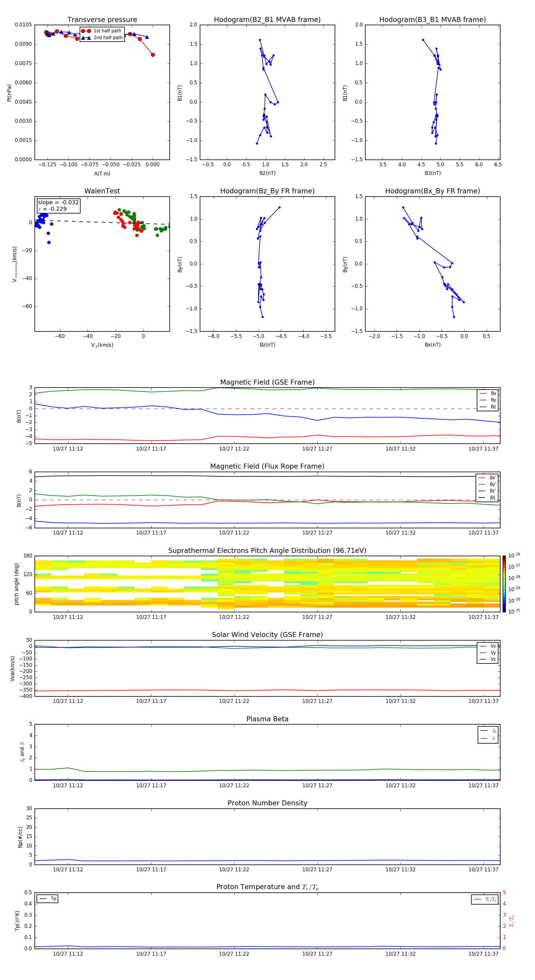Click the "Vsw(km/s)" y-axis label
This screenshot has height=980, width=535.
click(x=12, y=668)
